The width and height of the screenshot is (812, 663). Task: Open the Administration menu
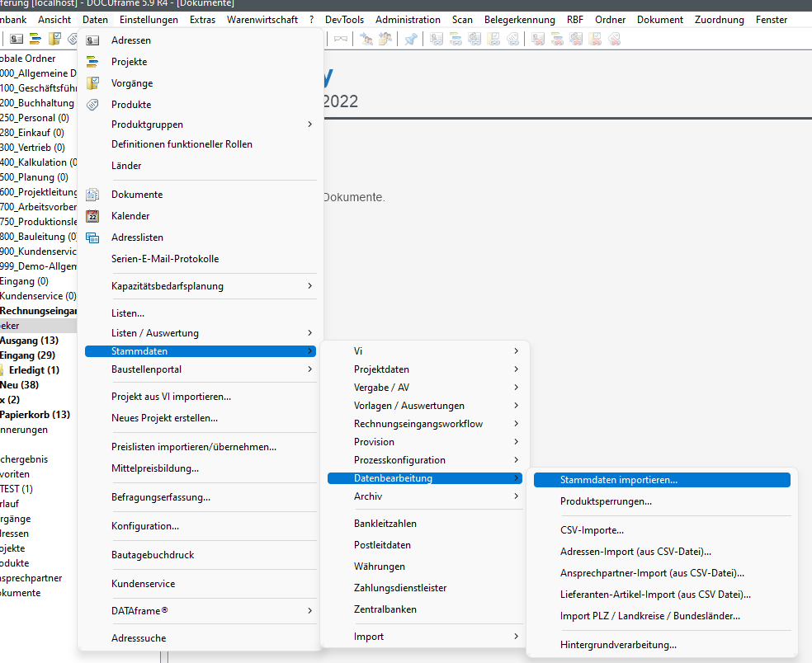click(x=408, y=20)
